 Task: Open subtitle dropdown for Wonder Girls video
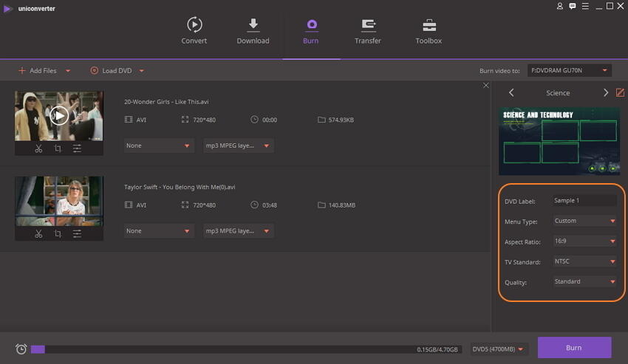(x=159, y=145)
